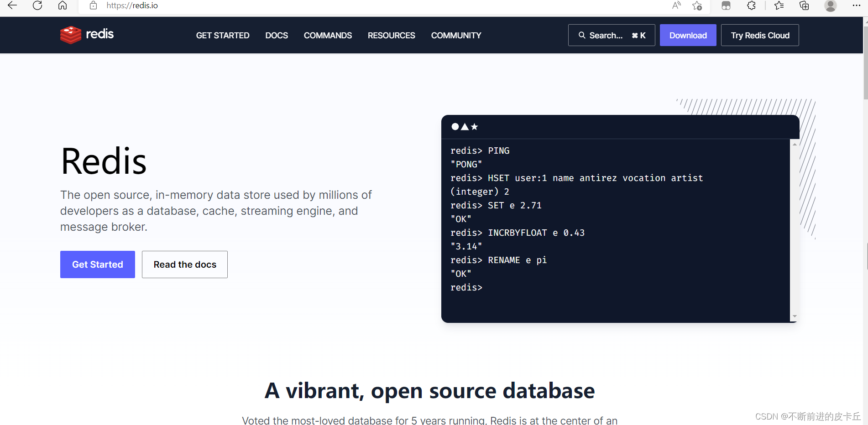Click the Get Started button
The image size is (868, 425).
(x=98, y=264)
